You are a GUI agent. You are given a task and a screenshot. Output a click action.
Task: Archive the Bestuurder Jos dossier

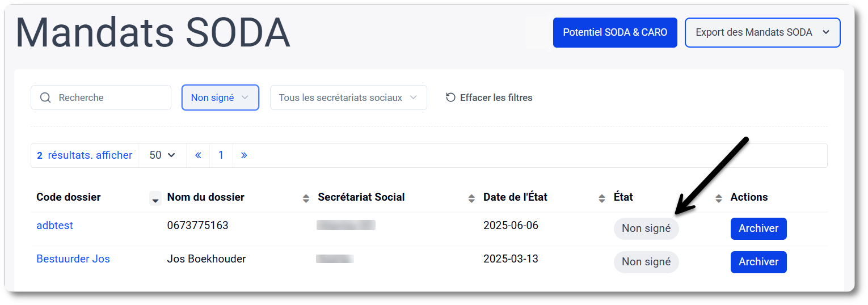click(x=758, y=262)
